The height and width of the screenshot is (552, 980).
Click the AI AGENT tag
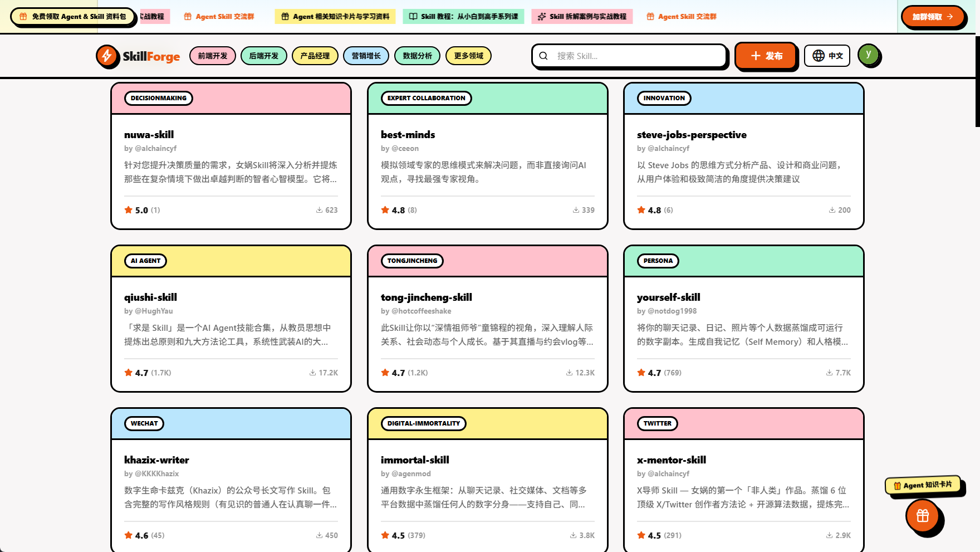(x=146, y=261)
